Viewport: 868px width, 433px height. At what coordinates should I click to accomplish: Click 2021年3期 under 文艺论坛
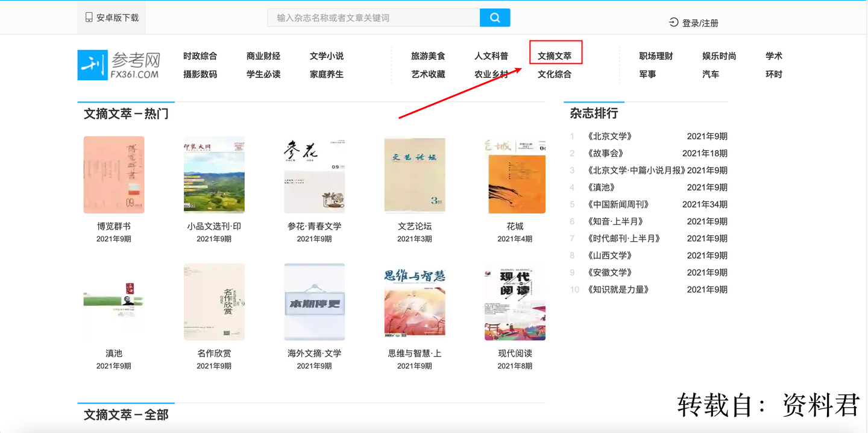(x=415, y=239)
